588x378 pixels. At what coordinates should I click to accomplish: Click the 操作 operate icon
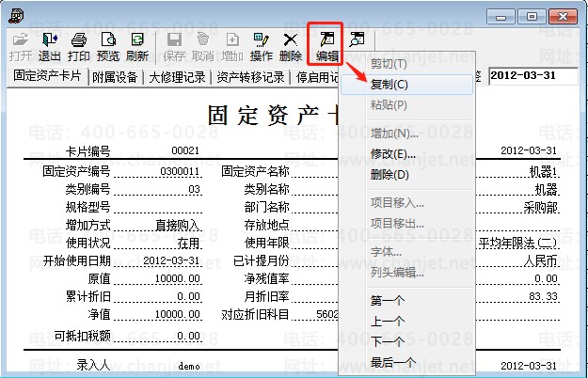(x=262, y=47)
